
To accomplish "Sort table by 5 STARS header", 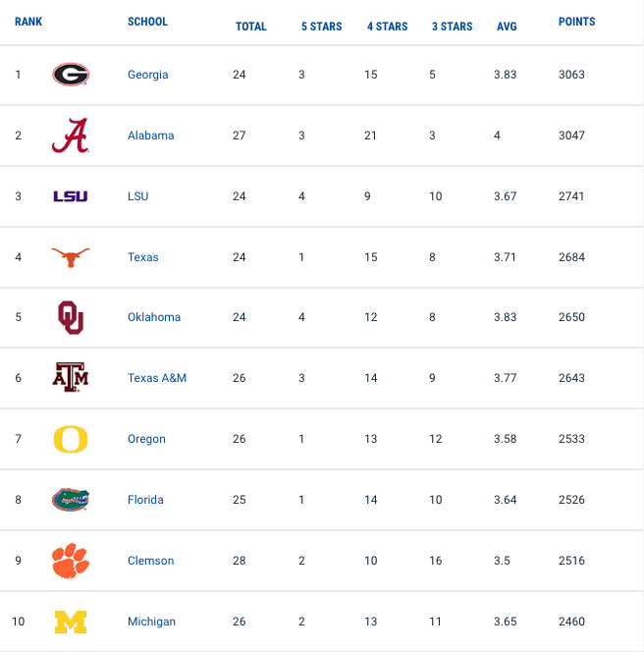I will point(321,27).
